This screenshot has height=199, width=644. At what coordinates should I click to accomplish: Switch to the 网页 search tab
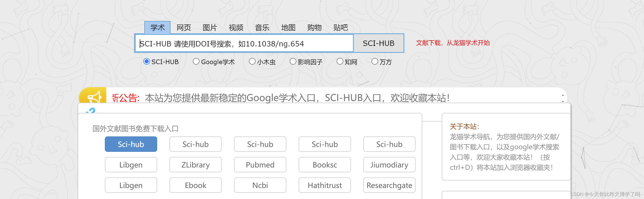pyautogui.click(x=184, y=27)
